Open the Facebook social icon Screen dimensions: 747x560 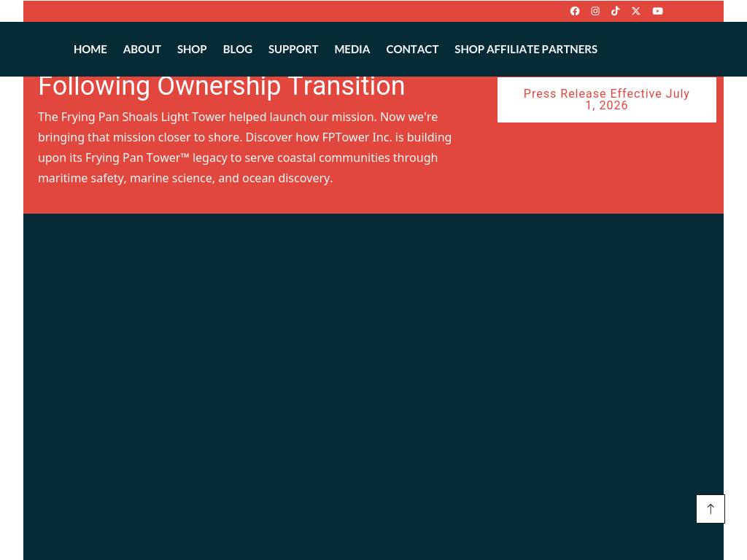[x=575, y=11]
